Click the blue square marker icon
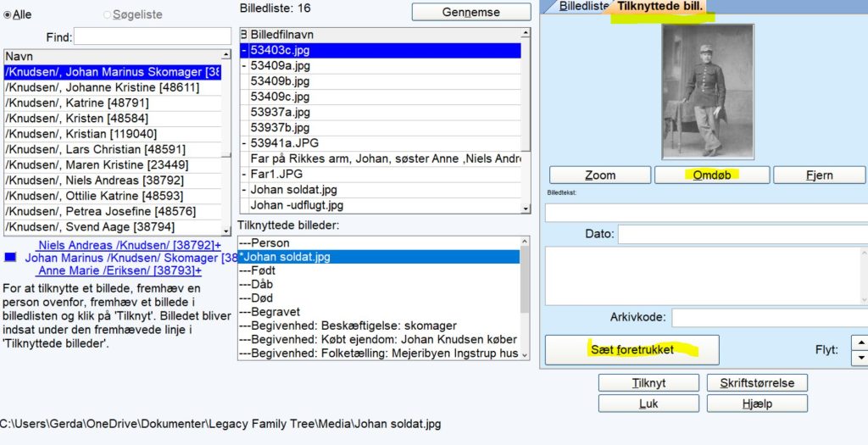The width and height of the screenshot is (868, 445). [x=10, y=258]
